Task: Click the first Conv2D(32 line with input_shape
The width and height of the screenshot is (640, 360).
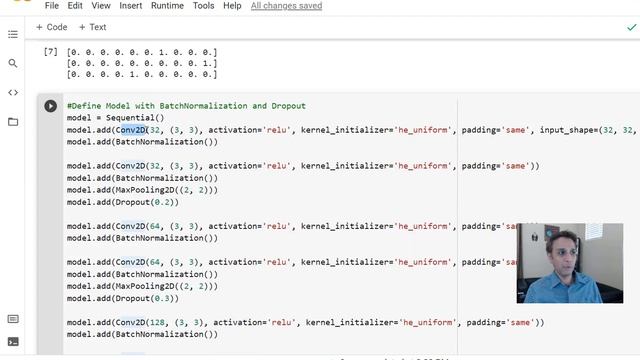Action: (x=351, y=130)
